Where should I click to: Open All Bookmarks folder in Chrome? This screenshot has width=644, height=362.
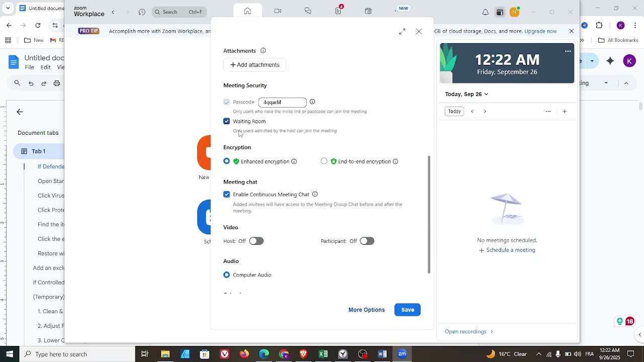coord(618,40)
